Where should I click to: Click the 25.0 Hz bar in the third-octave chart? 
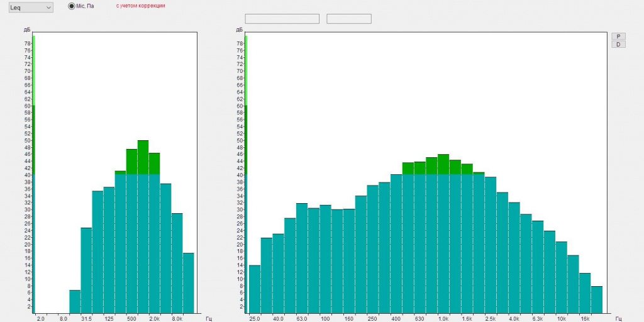pyautogui.click(x=255, y=289)
